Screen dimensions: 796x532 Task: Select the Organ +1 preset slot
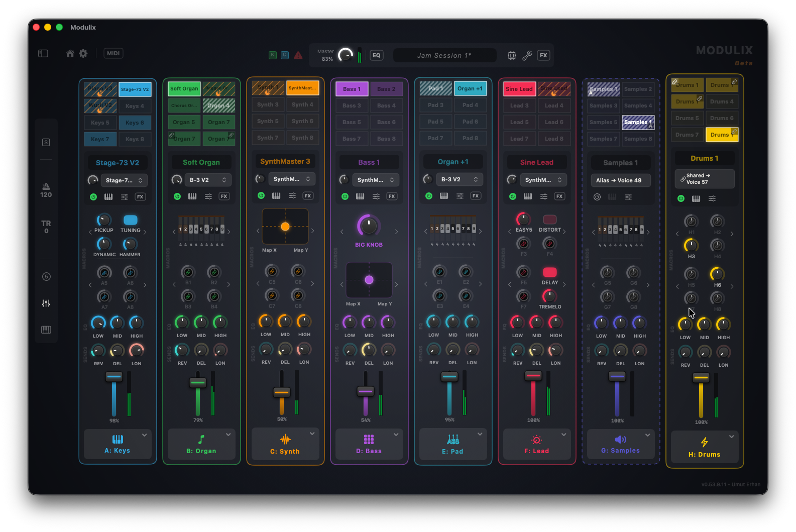click(471, 88)
